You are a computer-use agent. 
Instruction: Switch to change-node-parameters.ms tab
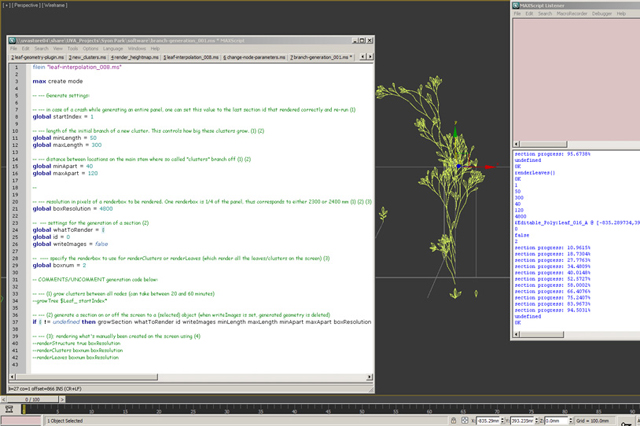pos(254,57)
